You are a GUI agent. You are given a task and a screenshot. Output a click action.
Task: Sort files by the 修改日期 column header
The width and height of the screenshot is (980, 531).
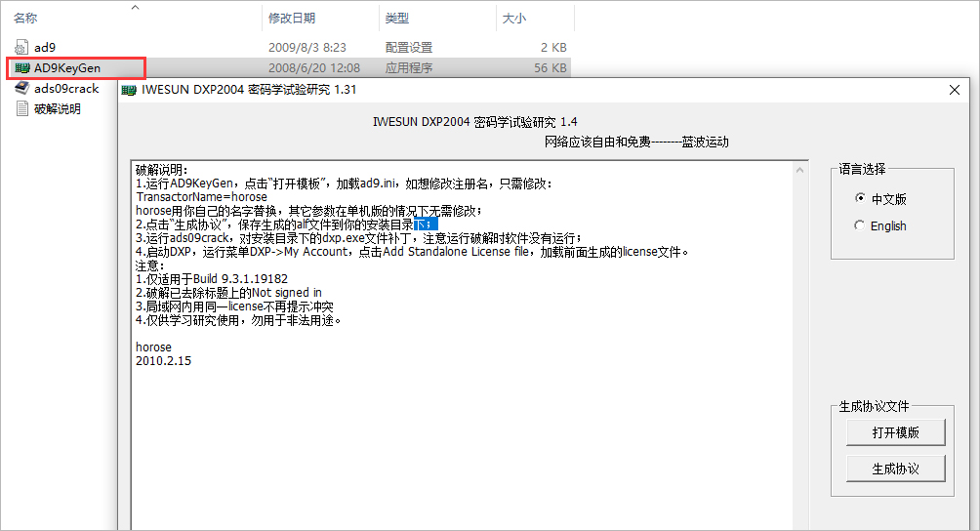click(292, 19)
